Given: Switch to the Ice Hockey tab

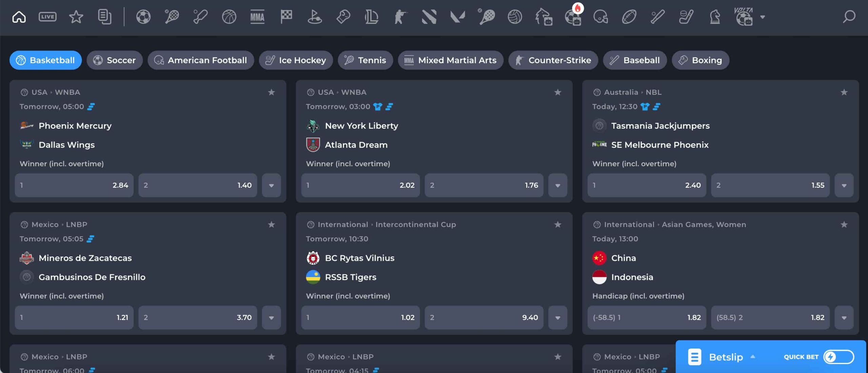Looking at the screenshot, I should (296, 60).
